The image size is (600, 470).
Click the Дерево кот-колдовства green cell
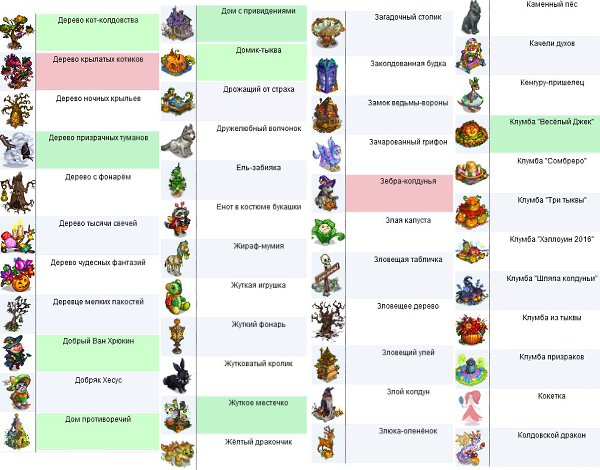(98, 33)
